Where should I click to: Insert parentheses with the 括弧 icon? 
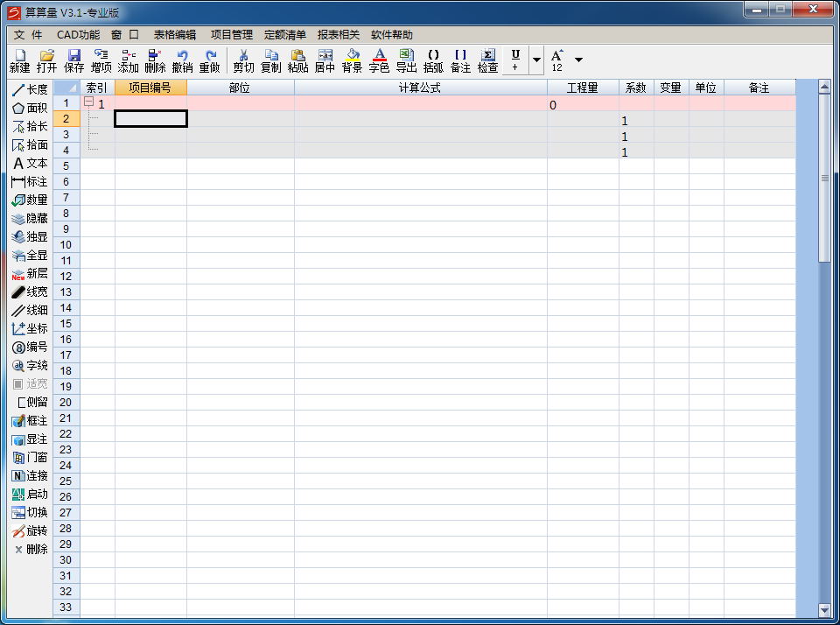point(433,60)
